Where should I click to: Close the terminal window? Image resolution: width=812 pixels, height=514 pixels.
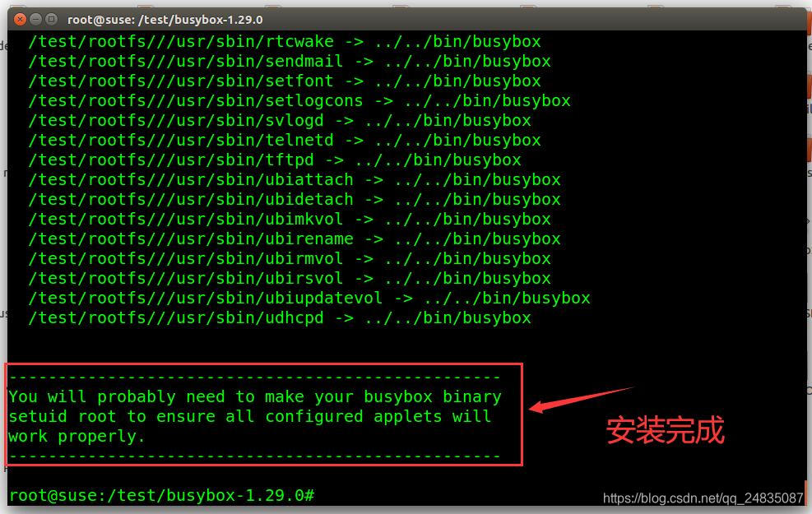tap(20, 20)
